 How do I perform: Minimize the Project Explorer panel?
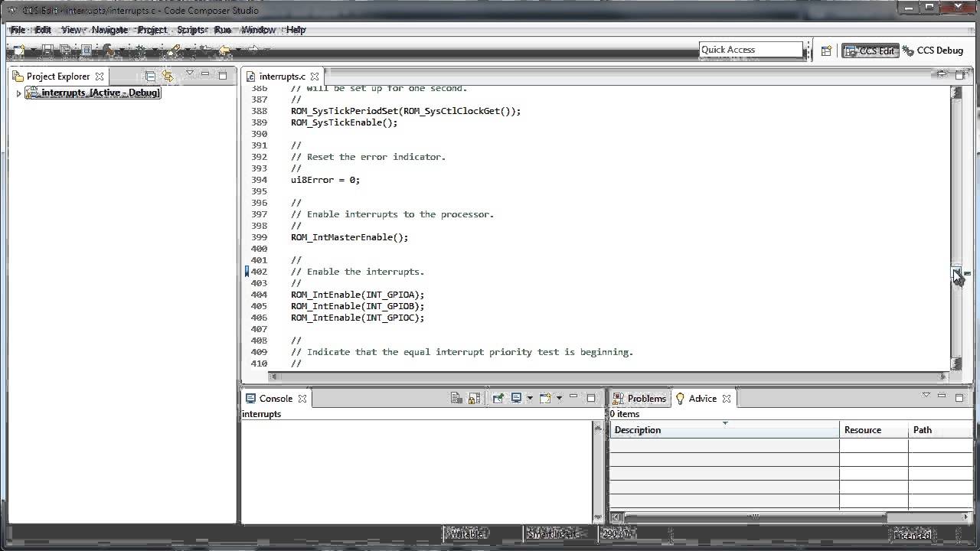[205, 75]
